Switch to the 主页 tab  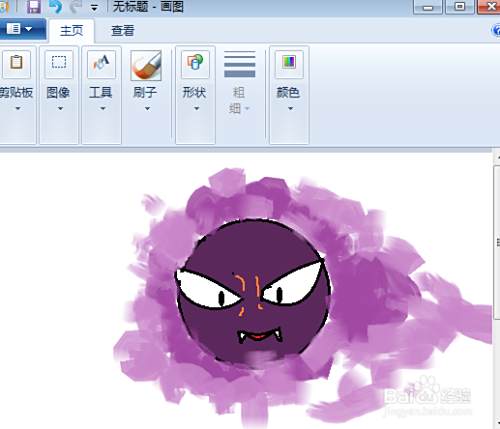click(x=71, y=31)
